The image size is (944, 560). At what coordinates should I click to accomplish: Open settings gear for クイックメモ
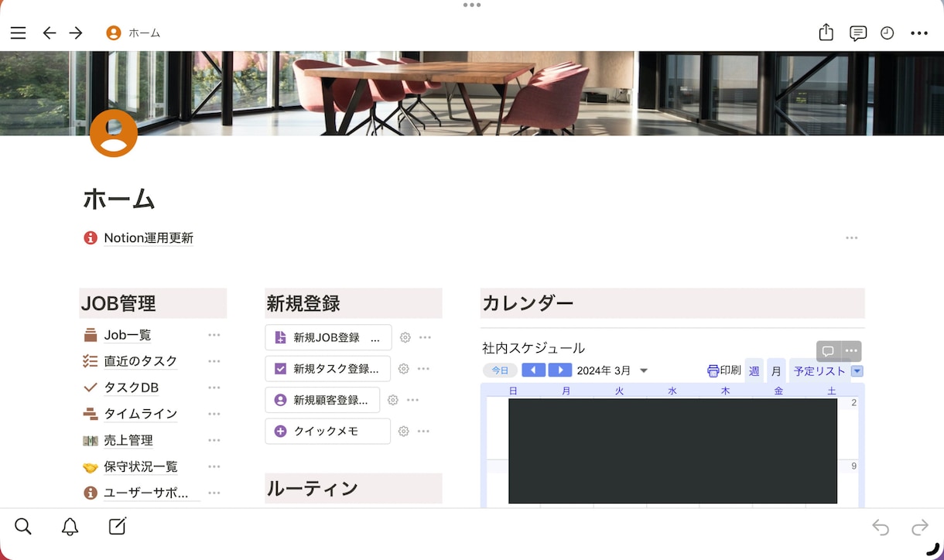pyautogui.click(x=403, y=431)
